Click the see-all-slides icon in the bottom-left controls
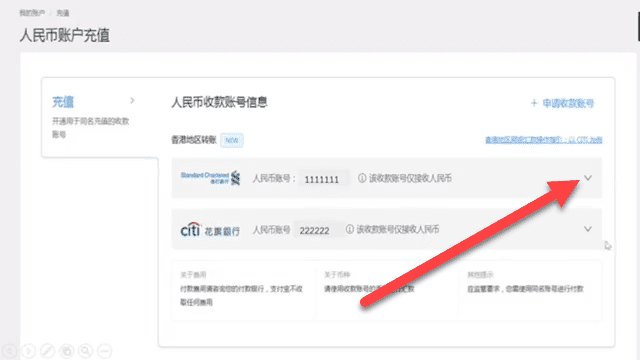This screenshot has height=360, width=640. [67, 351]
